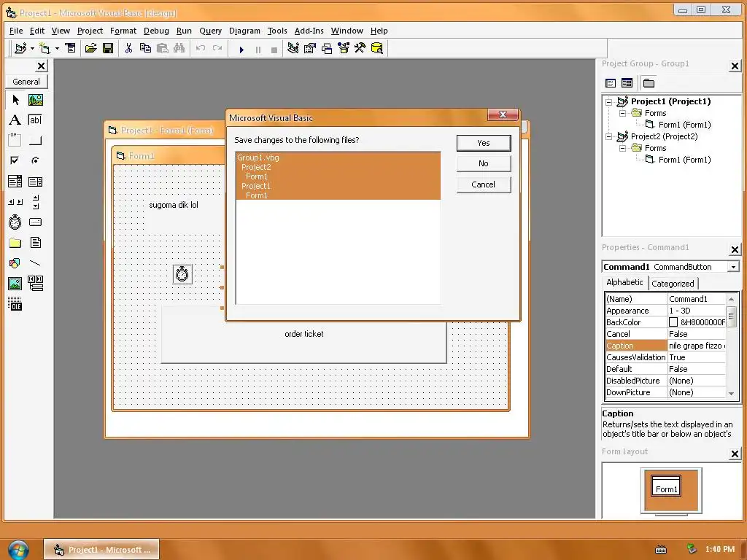747x560 pixels.
Task: Select the OLE container tool in the toolbox
Action: (15, 304)
